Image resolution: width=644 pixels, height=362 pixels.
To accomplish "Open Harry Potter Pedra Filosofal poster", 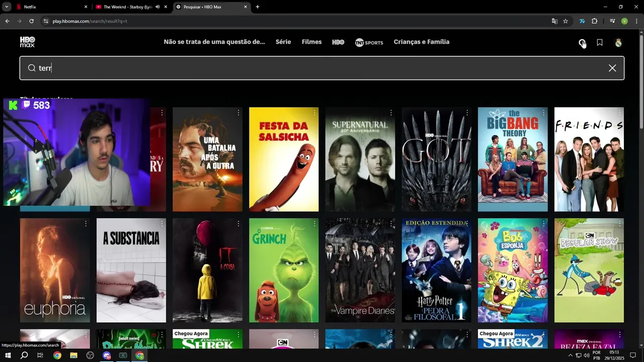I will click(436, 270).
